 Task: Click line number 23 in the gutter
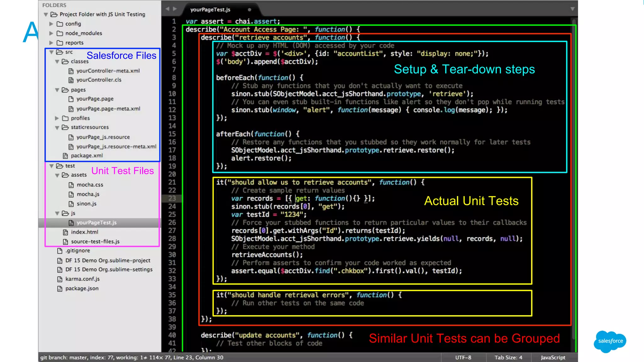172,199
